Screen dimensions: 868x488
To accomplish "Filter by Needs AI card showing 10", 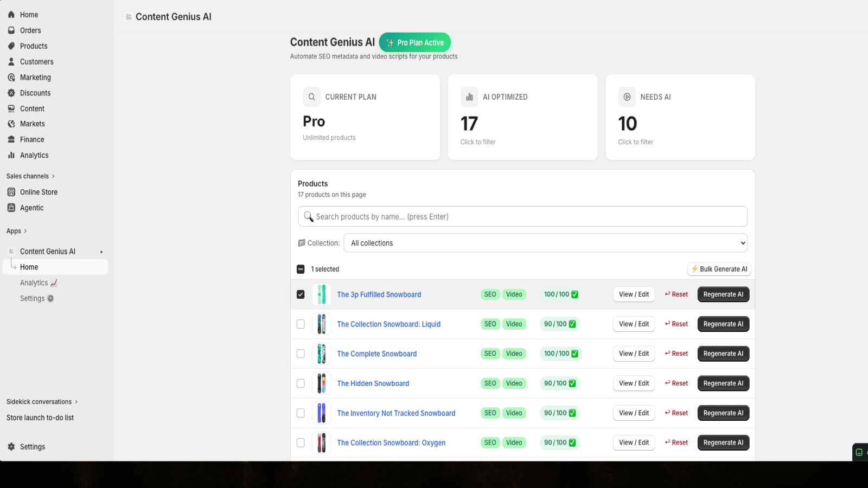I will [x=680, y=117].
